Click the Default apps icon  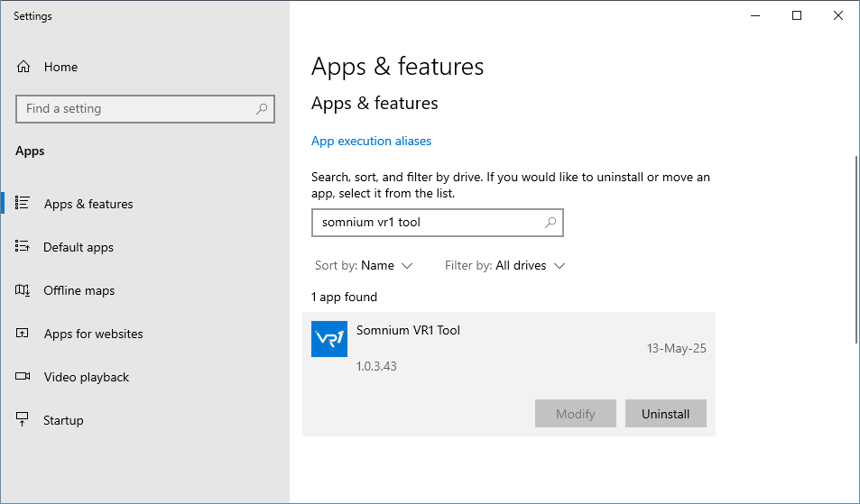pyautogui.click(x=22, y=246)
